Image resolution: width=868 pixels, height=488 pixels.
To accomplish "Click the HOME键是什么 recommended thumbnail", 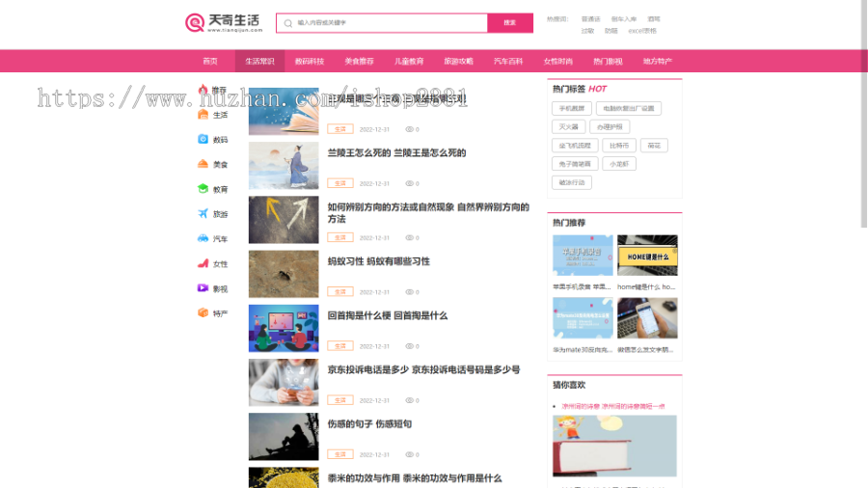I will click(x=647, y=255).
